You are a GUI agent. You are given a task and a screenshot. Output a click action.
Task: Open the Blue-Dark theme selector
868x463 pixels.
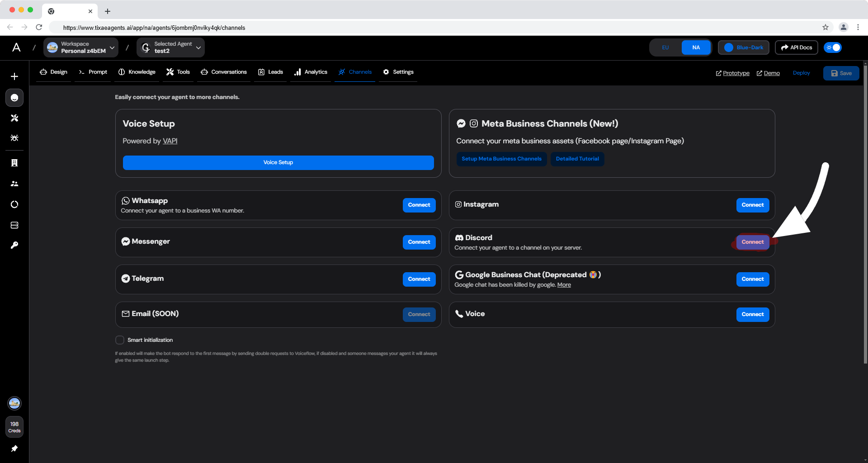coord(743,47)
